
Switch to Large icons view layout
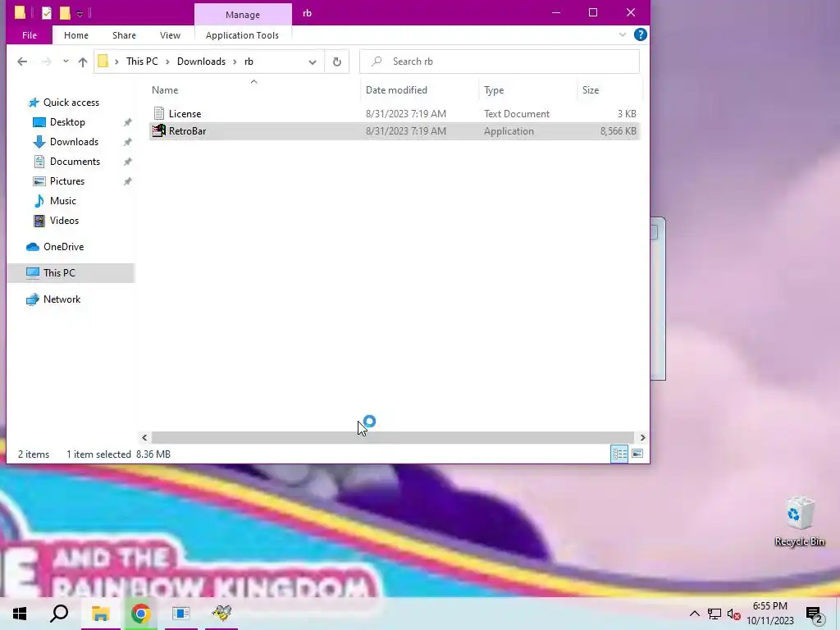click(637, 454)
